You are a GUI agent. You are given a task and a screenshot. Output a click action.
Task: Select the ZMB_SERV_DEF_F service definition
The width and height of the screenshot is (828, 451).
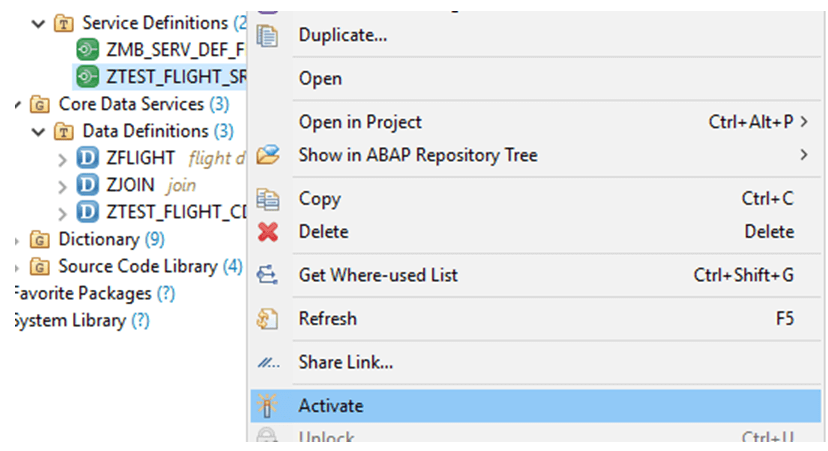(161, 50)
